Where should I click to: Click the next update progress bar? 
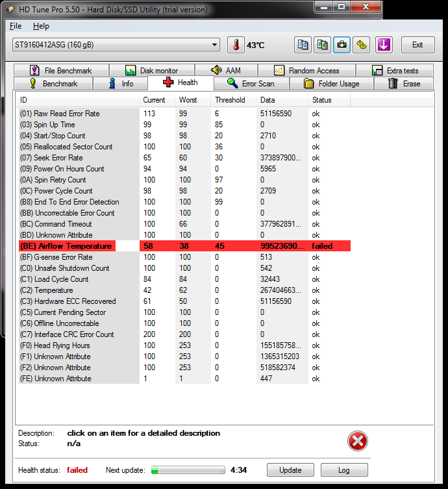click(x=188, y=470)
